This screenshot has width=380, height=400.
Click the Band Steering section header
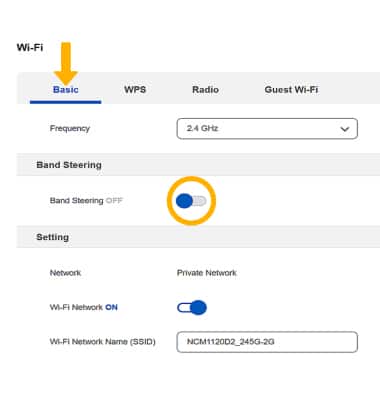point(69,165)
